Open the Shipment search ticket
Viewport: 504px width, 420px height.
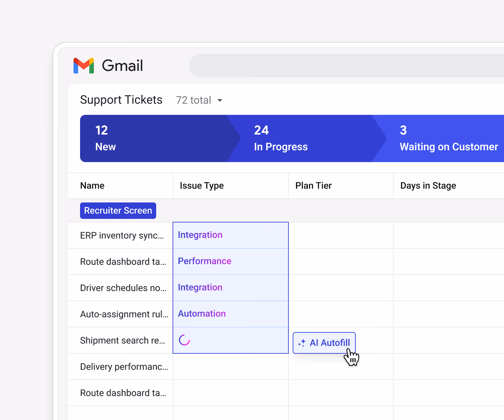pos(122,341)
